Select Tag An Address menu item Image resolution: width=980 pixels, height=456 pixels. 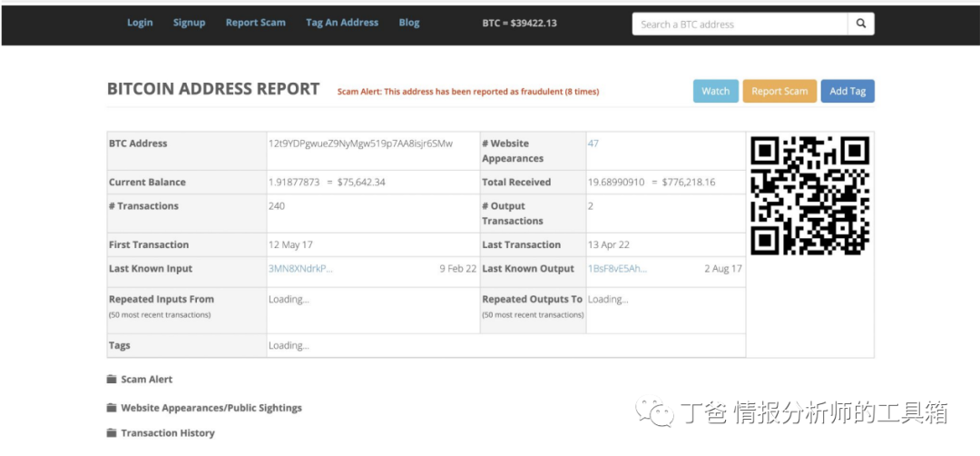342,23
